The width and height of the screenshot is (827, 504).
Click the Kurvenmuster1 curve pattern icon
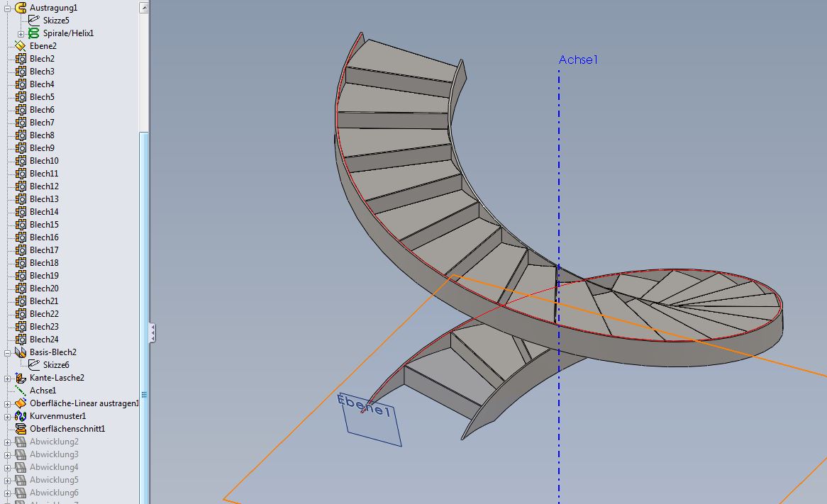(x=21, y=416)
